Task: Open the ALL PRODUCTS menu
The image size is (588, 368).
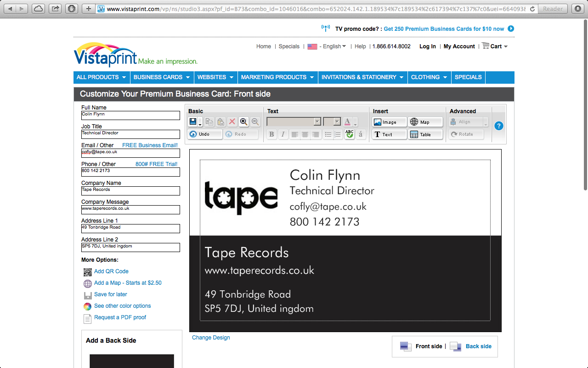Action: click(x=102, y=77)
